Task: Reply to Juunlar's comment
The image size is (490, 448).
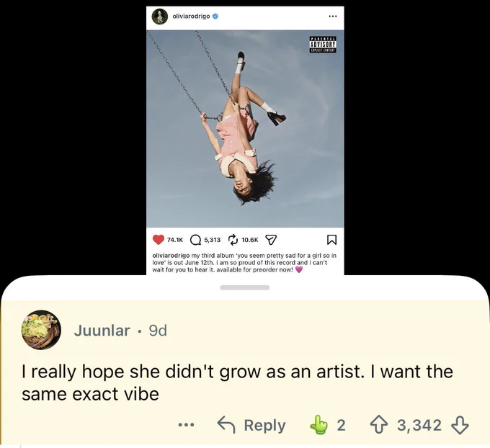Action: tap(251, 425)
